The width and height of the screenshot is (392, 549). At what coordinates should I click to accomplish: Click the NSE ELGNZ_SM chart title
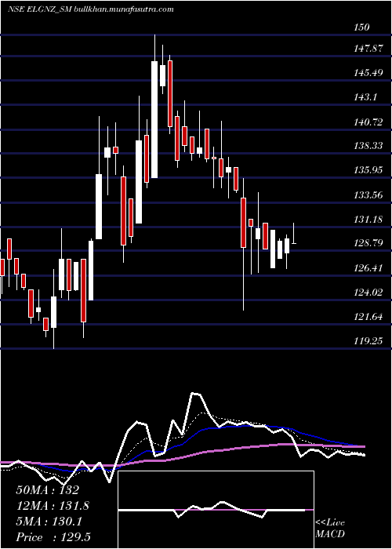tap(40, 9)
